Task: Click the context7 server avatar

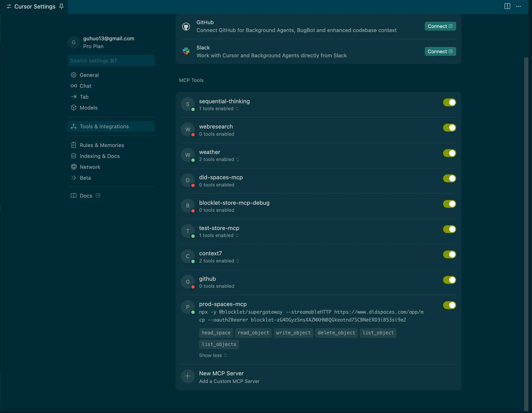Action: coord(188,256)
